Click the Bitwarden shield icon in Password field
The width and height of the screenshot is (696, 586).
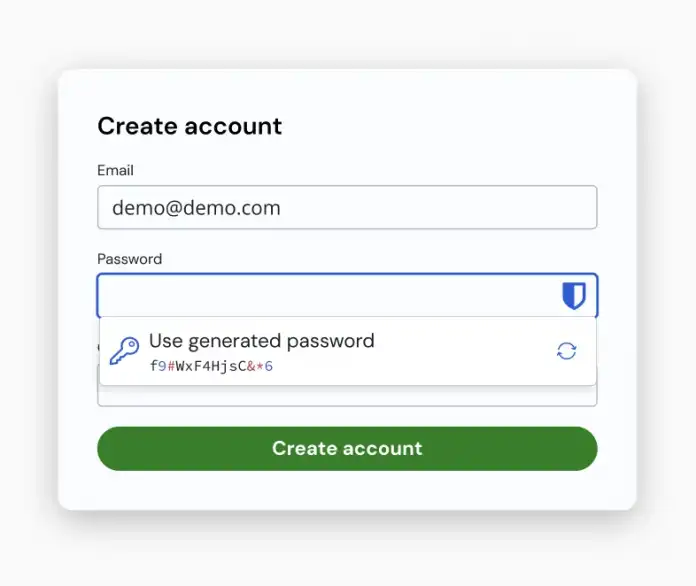coord(573,296)
